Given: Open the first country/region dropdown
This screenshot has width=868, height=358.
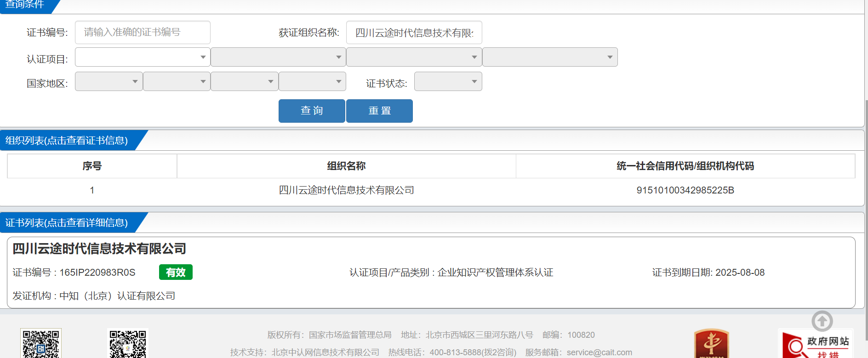Looking at the screenshot, I should [x=108, y=81].
